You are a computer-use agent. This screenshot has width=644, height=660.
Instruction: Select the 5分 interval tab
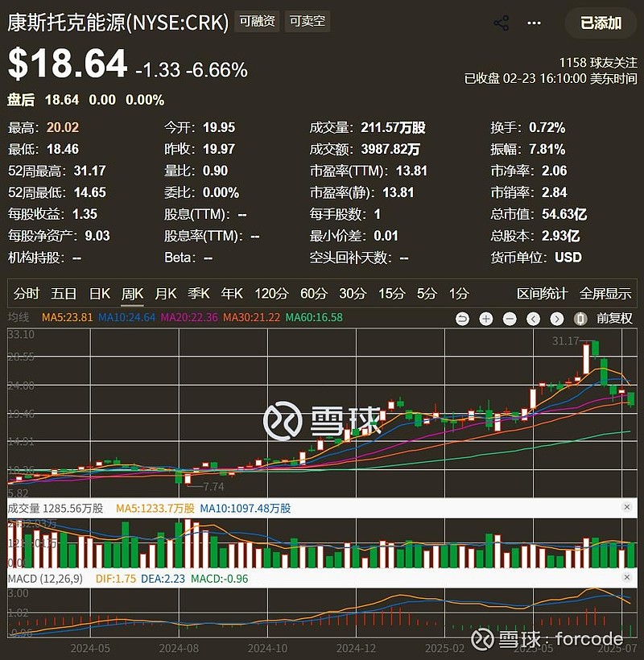click(427, 294)
